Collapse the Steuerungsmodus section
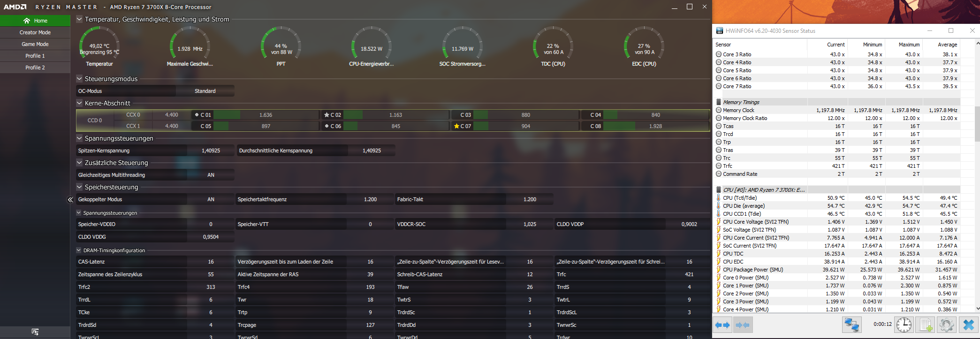980x339 pixels. [x=79, y=79]
